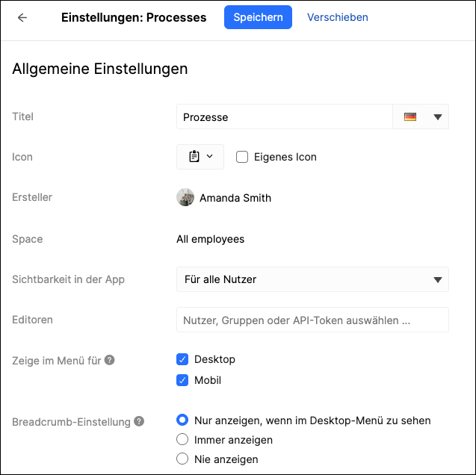This screenshot has width=476, height=475.
Task: Go back using the left arrow icon
Action: 22,18
